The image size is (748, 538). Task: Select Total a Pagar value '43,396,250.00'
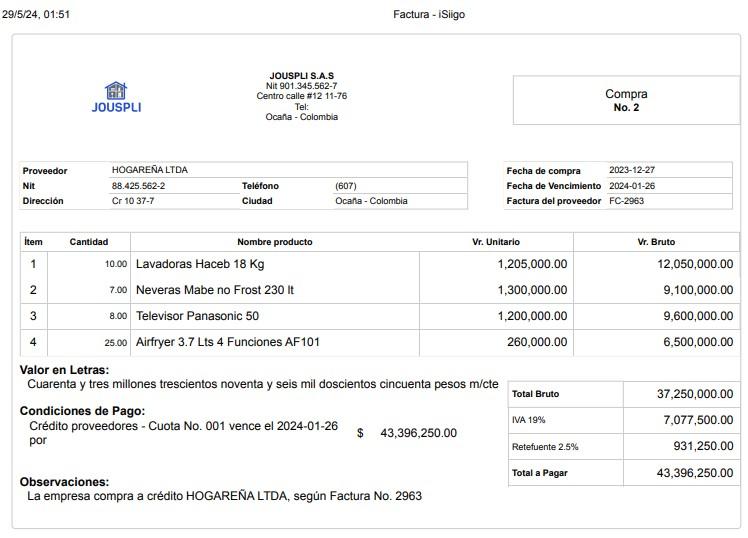pyautogui.click(x=695, y=473)
